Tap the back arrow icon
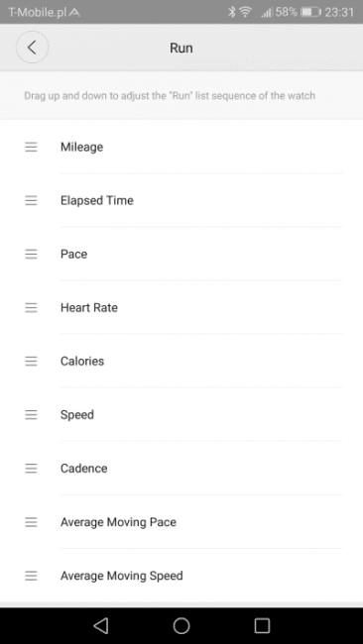Screen dimensions: 363x644 click(x=32, y=48)
